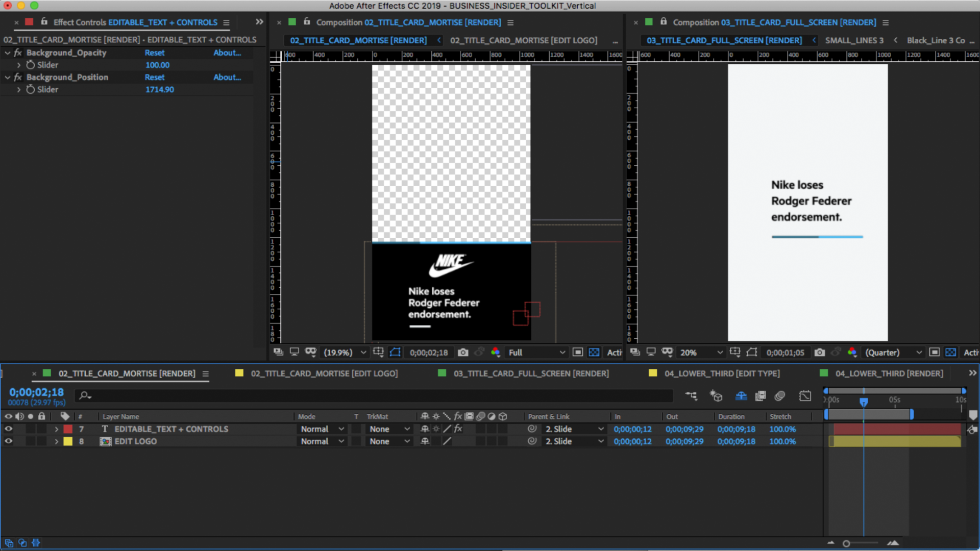Open About for Background_Position effect
The height and width of the screenshot is (551, 980).
click(x=227, y=77)
